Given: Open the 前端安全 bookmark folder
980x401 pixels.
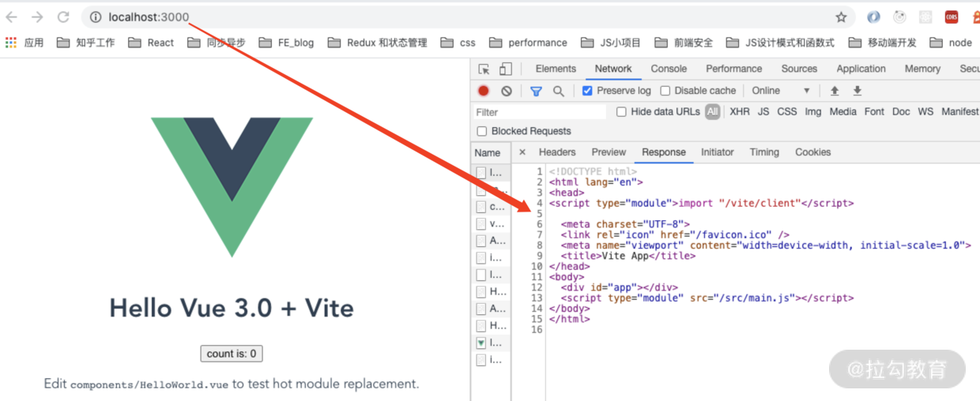Looking at the screenshot, I should point(684,43).
